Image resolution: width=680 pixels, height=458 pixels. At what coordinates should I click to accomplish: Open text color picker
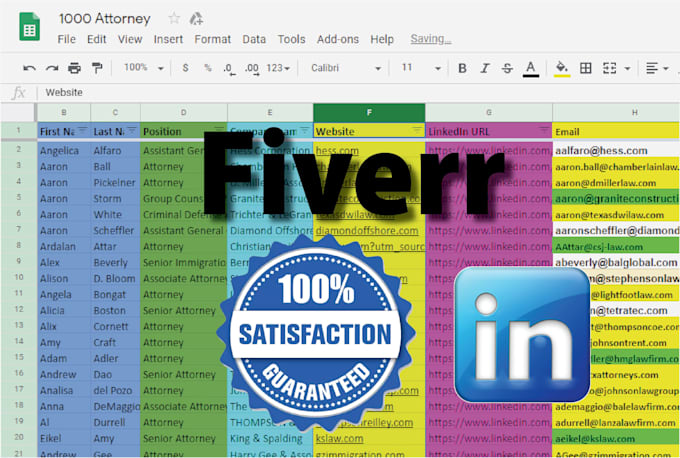(x=530, y=69)
